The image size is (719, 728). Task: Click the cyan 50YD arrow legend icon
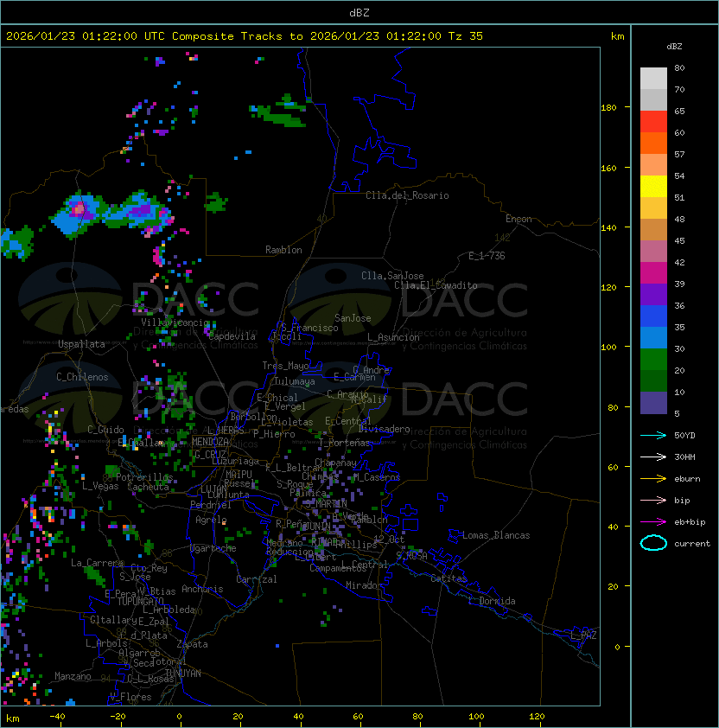(653, 435)
